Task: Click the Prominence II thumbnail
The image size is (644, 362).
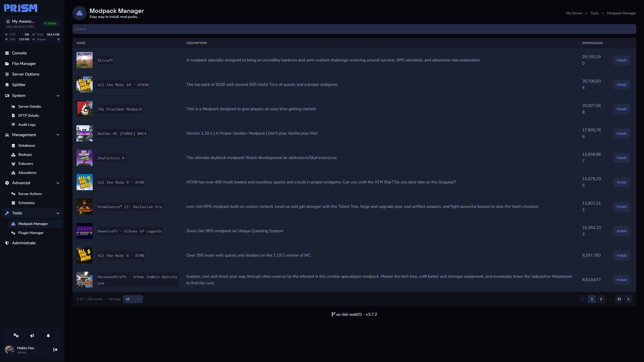Action: point(85,207)
